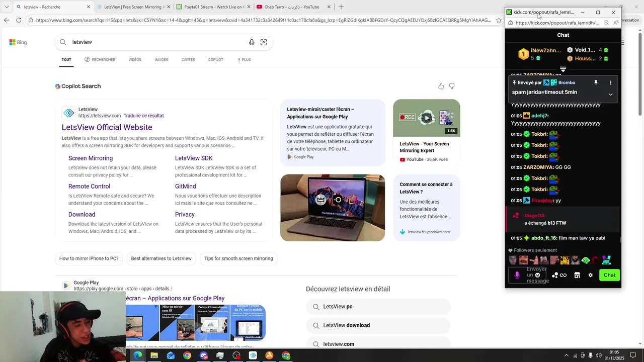The image size is (644, 362).
Task: Click the Bing search magnifier icon
Action: click(63, 42)
